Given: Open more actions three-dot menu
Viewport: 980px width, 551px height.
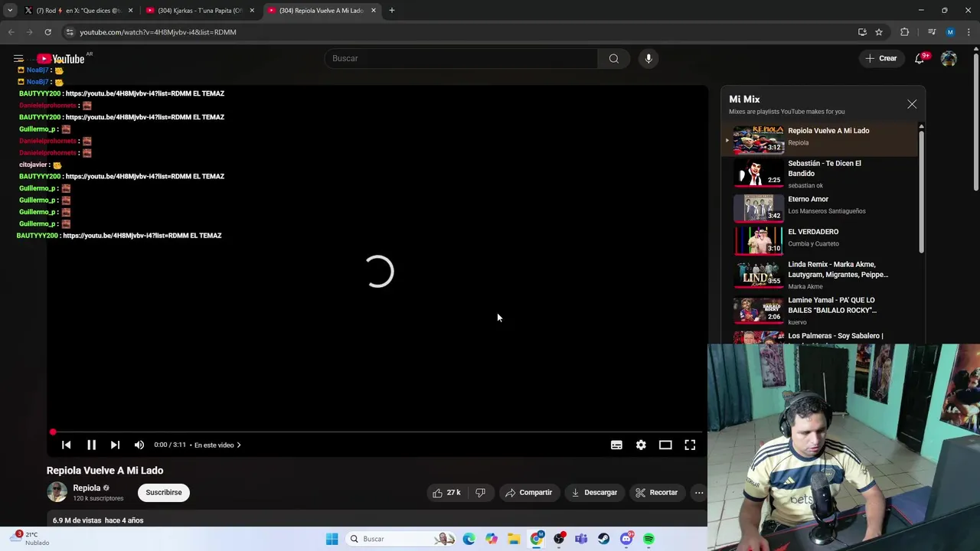Looking at the screenshot, I should point(699,492).
